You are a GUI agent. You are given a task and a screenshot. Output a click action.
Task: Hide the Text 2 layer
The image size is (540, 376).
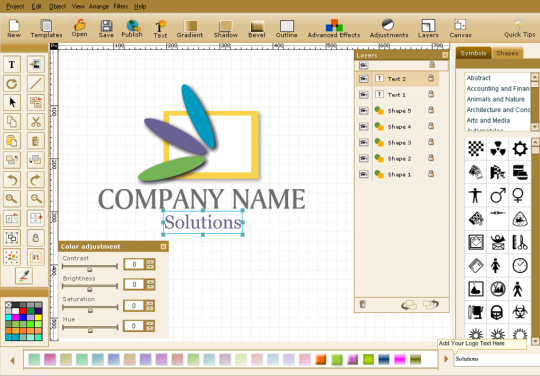(364, 79)
